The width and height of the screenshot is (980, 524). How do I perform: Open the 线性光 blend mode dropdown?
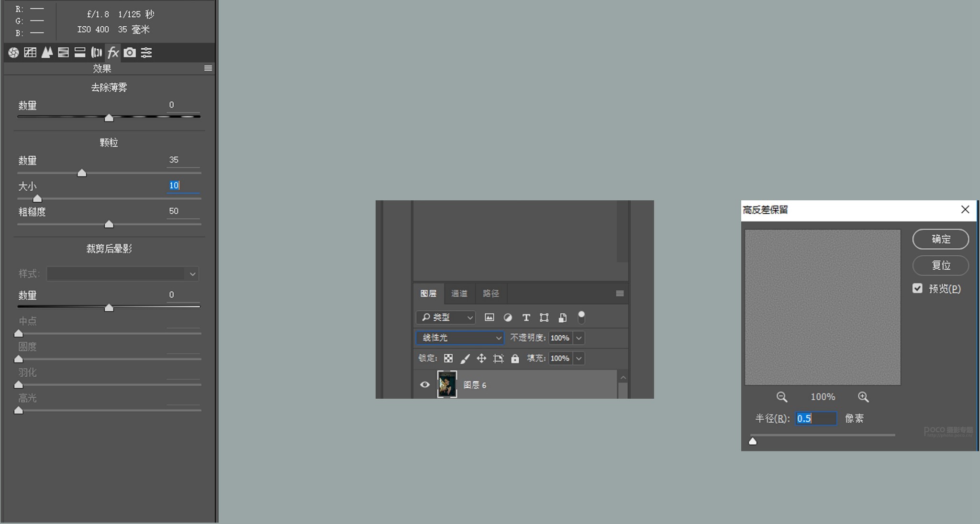(459, 338)
